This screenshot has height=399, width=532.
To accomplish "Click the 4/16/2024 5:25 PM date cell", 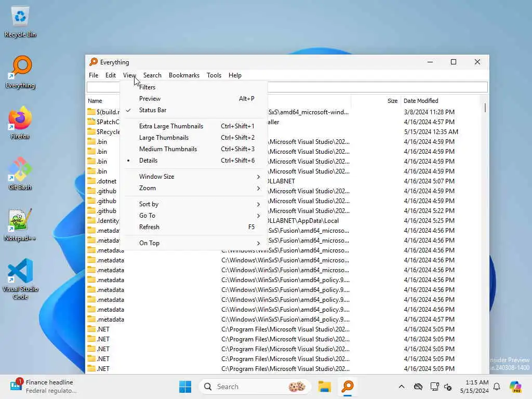I will pos(429,220).
